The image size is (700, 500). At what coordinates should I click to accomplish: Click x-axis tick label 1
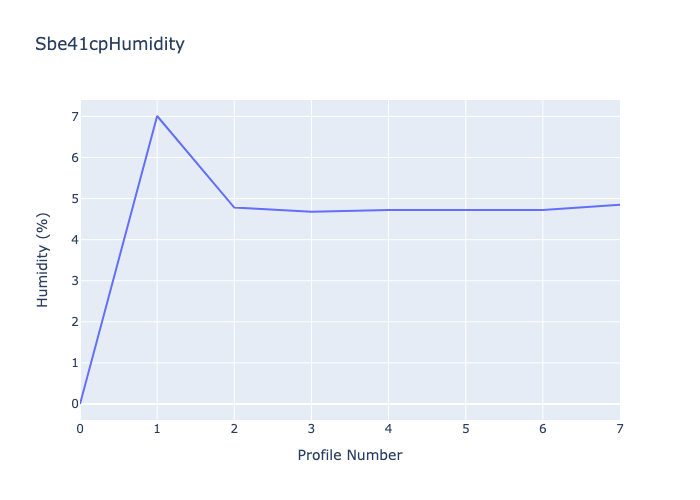[157, 429]
